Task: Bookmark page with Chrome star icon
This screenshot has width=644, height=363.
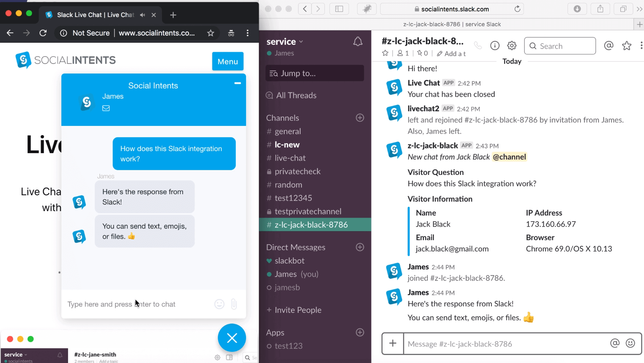Action: [211, 33]
